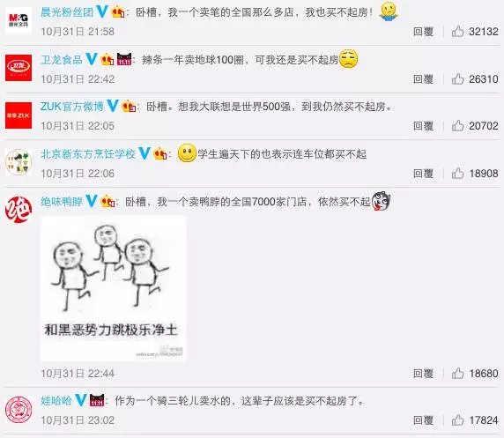Open the red 卫龙 profile avatar
Screen dimensions: 504x438
tap(19, 68)
